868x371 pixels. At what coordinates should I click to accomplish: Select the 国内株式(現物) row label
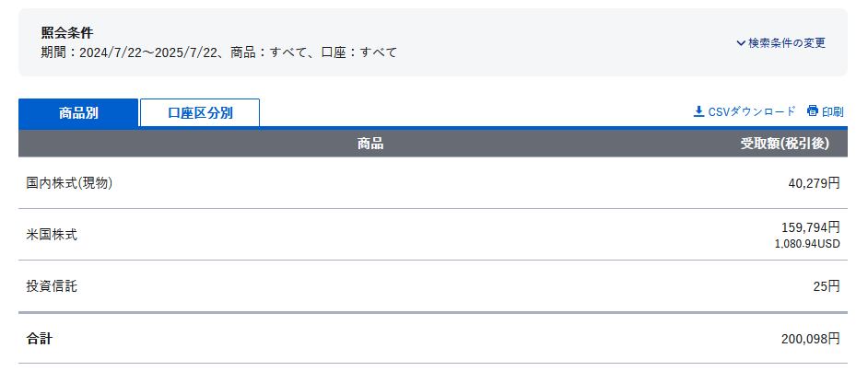click(69, 183)
